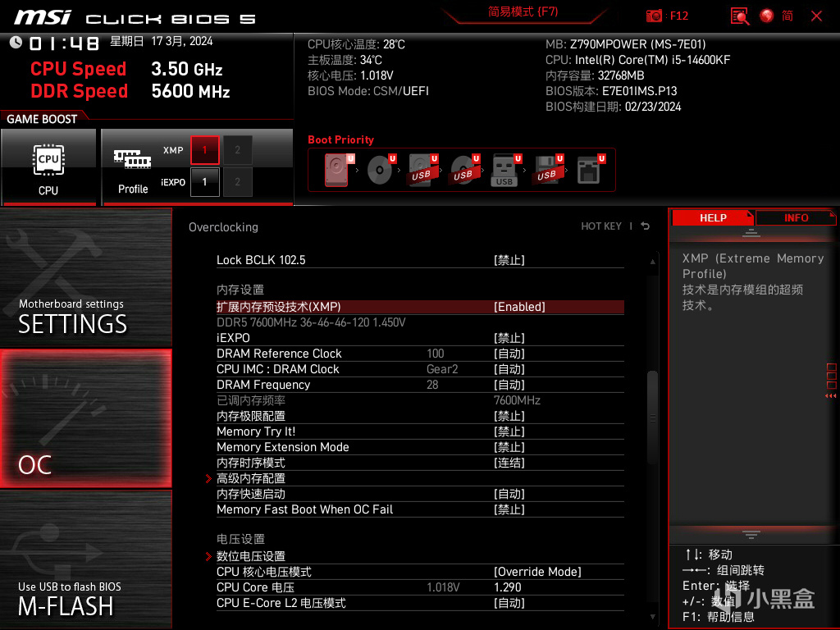Image resolution: width=840 pixels, height=630 pixels.
Task: Enable XMP profile 1
Action: tap(204, 150)
